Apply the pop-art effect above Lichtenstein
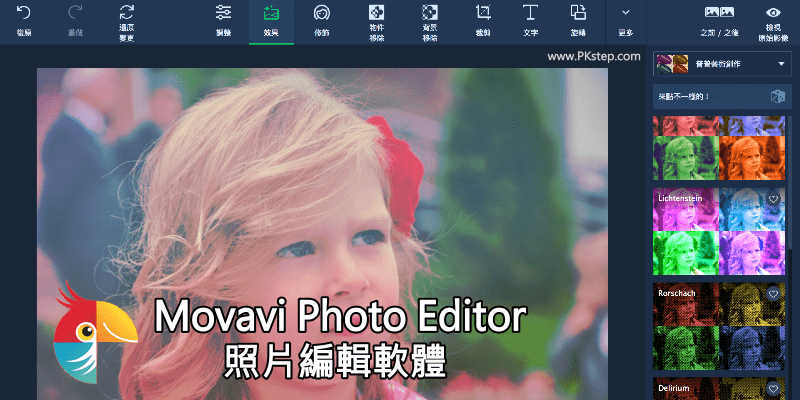800x400 pixels. point(719,148)
